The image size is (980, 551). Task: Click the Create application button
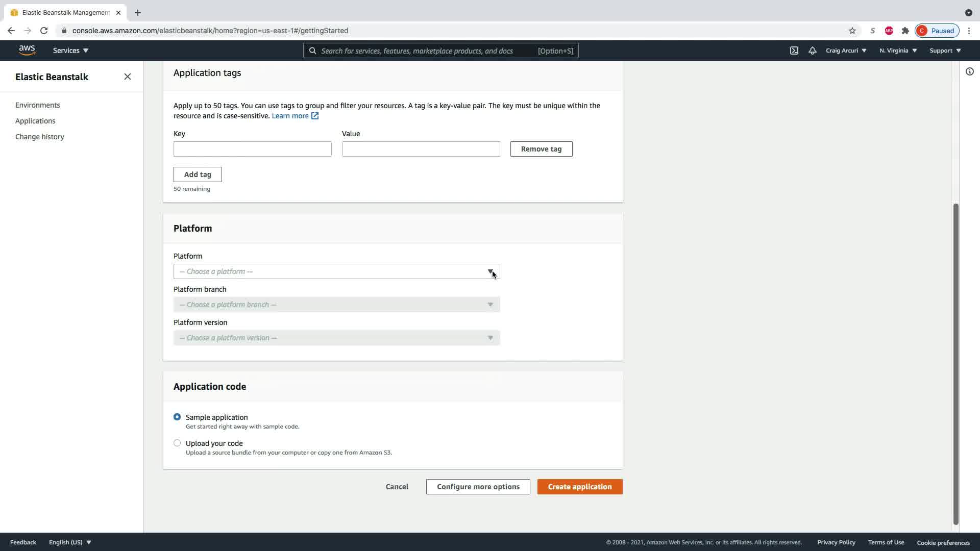579,487
